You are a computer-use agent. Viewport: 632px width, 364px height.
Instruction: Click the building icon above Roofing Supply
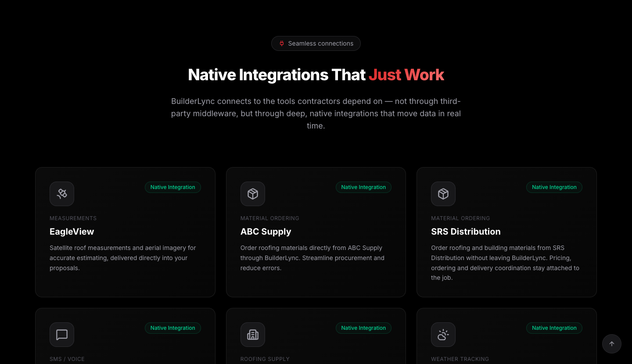click(253, 335)
